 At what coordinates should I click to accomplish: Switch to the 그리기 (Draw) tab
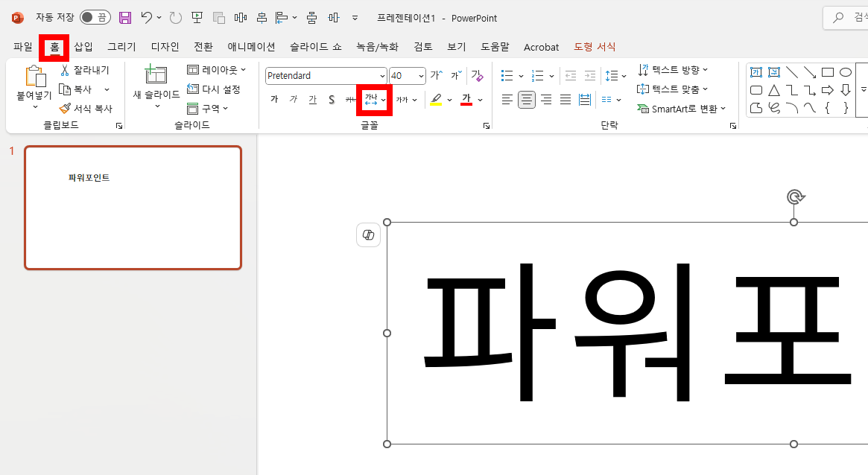121,47
